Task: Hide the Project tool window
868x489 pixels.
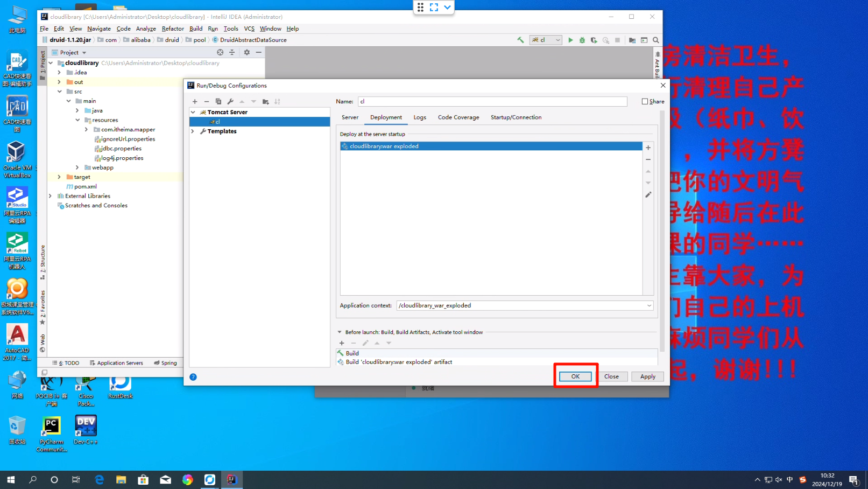Action: pos(259,52)
